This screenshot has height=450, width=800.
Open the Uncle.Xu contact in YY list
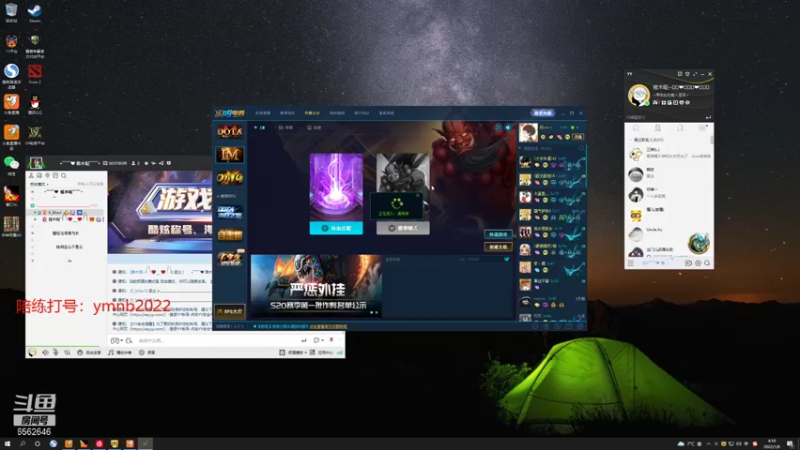pos(667,233)
